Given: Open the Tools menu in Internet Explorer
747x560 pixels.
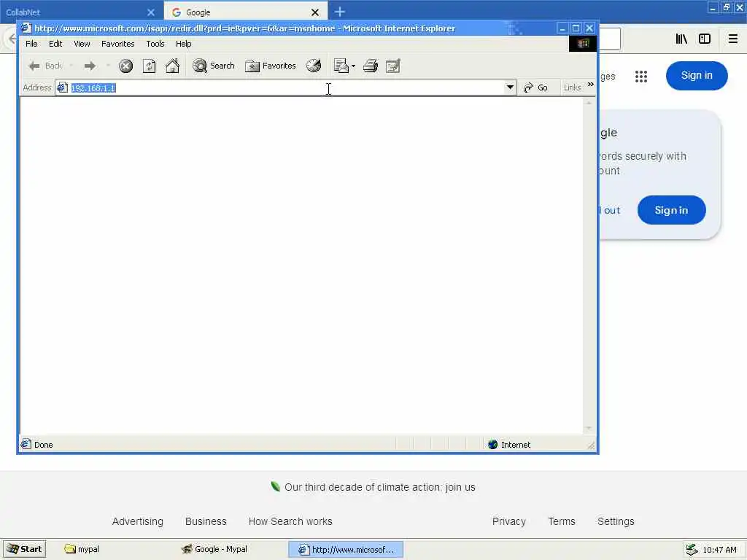Looking at the screenshot, I should pos(155,44).
